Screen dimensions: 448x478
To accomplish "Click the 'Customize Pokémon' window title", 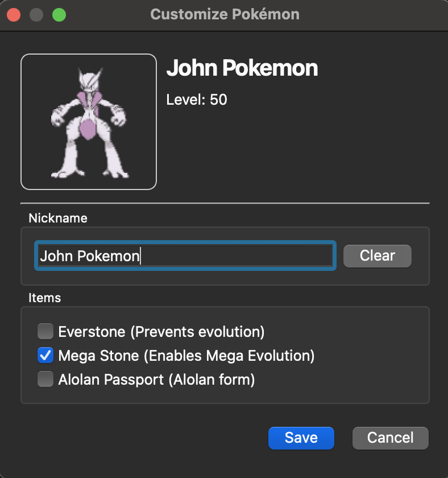I will pos(225,14).
